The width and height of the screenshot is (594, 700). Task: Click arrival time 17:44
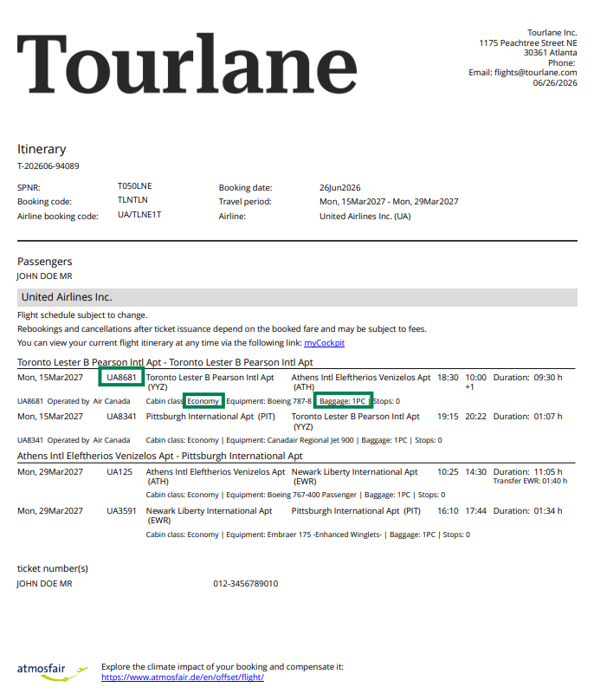click(475, 511)
